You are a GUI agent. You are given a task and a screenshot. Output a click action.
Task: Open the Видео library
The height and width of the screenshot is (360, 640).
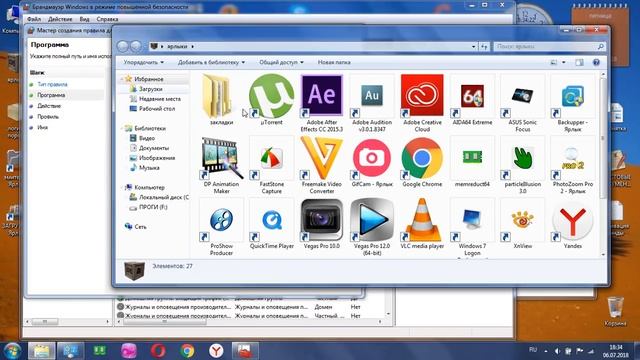pyautogui.click(x=147, y=138)
